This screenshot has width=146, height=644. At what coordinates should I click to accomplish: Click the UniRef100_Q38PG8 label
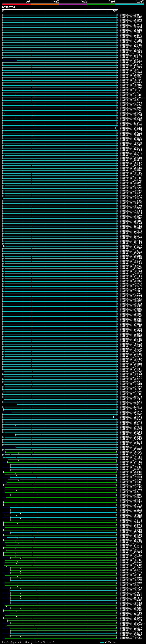[131, 55]
